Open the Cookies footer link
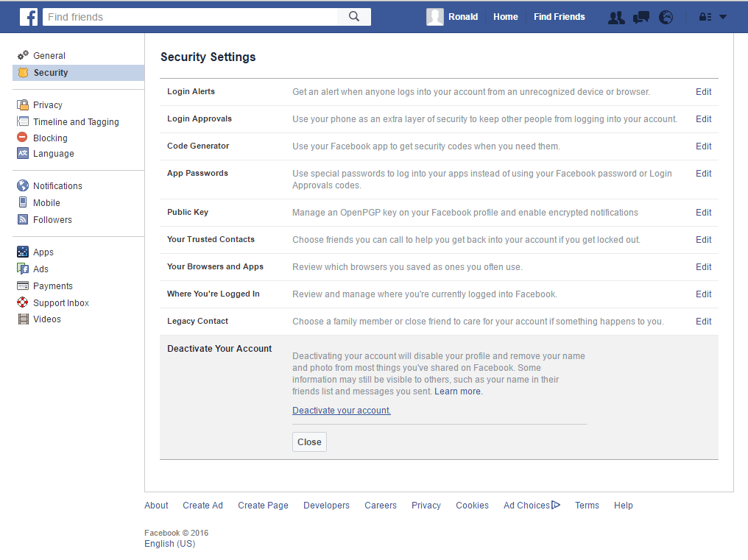The image size is (748, 560). (x=472, y=505)
